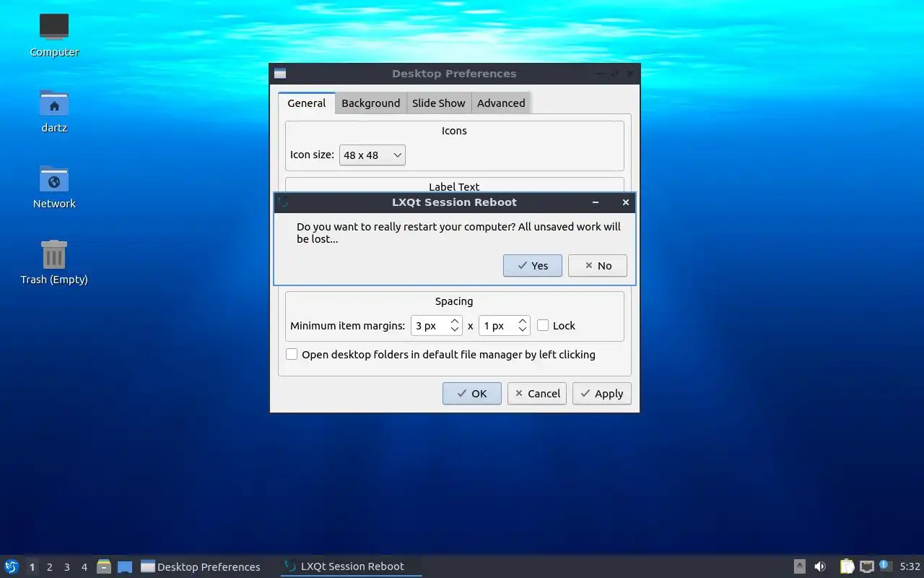
Task: Click the show desktop panel icon
Action: pyautogui.click(x=125, y=566)
